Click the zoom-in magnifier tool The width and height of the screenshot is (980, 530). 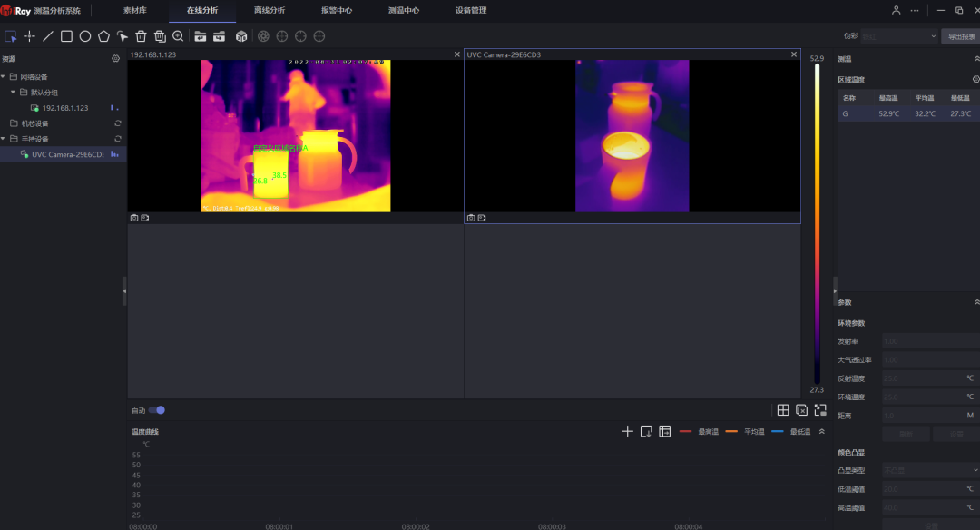[x=178, y=36]
